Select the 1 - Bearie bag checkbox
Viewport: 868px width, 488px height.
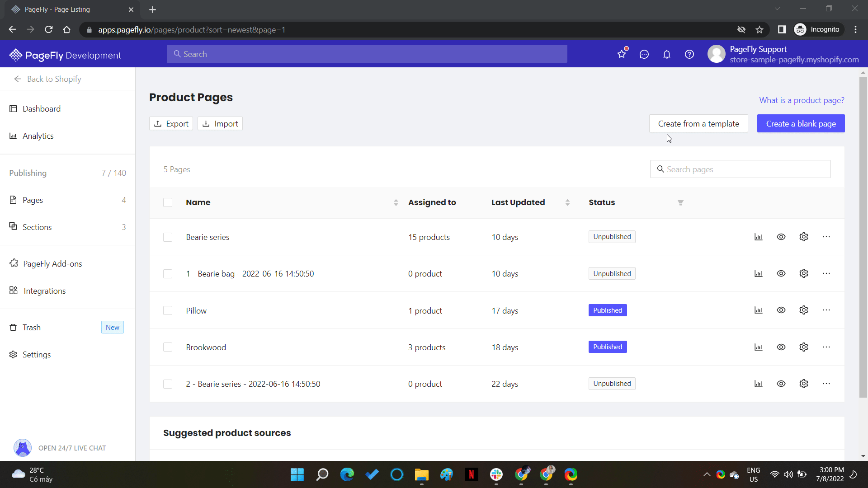point(168,274)
